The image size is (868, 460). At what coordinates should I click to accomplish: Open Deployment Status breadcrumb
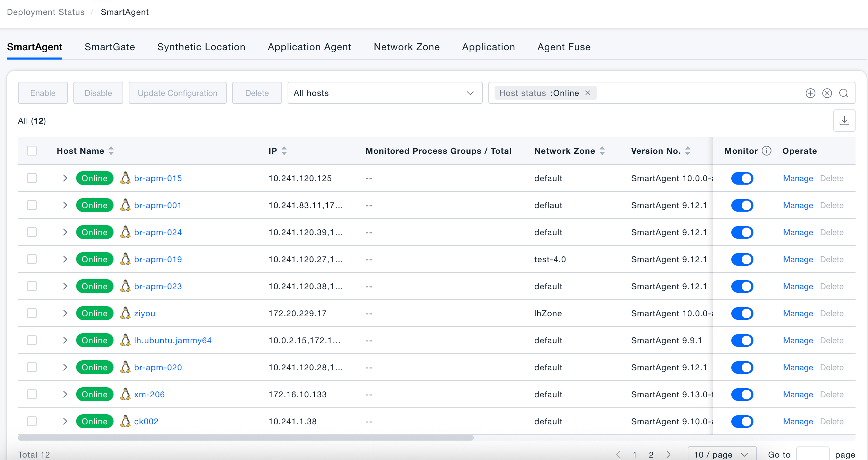tap(46, 12)
